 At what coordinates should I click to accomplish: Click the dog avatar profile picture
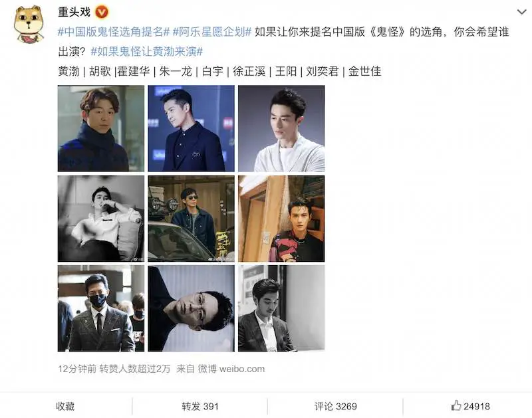[29, 25]
